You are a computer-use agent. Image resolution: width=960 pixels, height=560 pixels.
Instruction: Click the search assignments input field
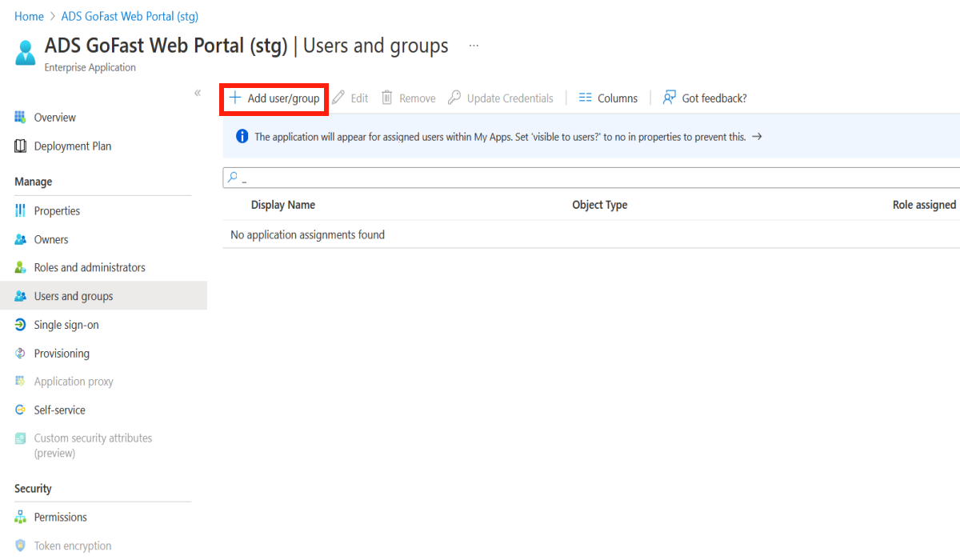click(x=591, y=178)
